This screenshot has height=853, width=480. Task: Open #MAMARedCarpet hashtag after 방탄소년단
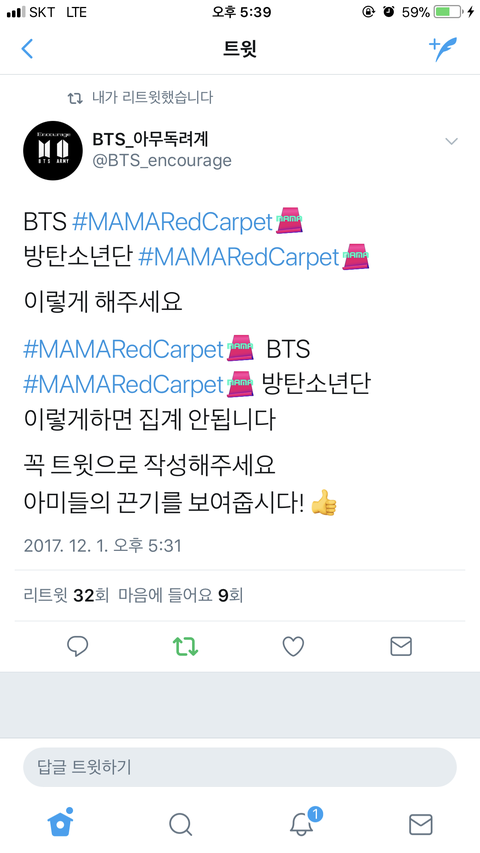(238, 257)
